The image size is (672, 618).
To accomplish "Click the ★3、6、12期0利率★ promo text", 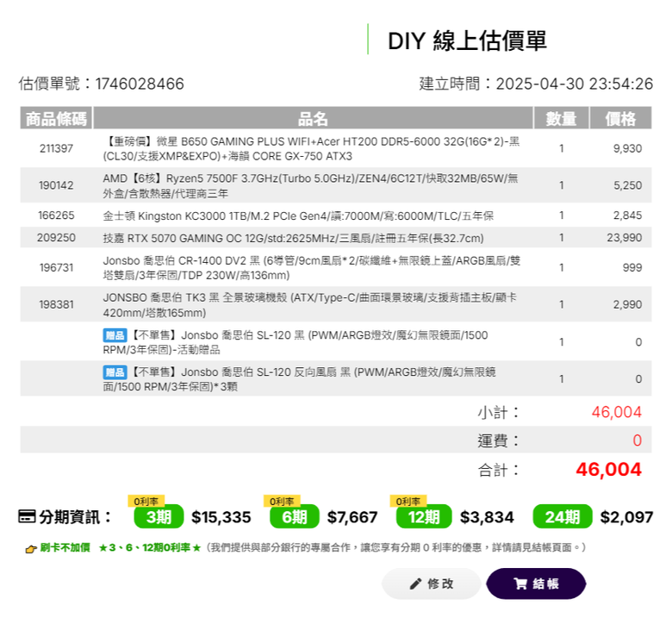I will [150, 547].
